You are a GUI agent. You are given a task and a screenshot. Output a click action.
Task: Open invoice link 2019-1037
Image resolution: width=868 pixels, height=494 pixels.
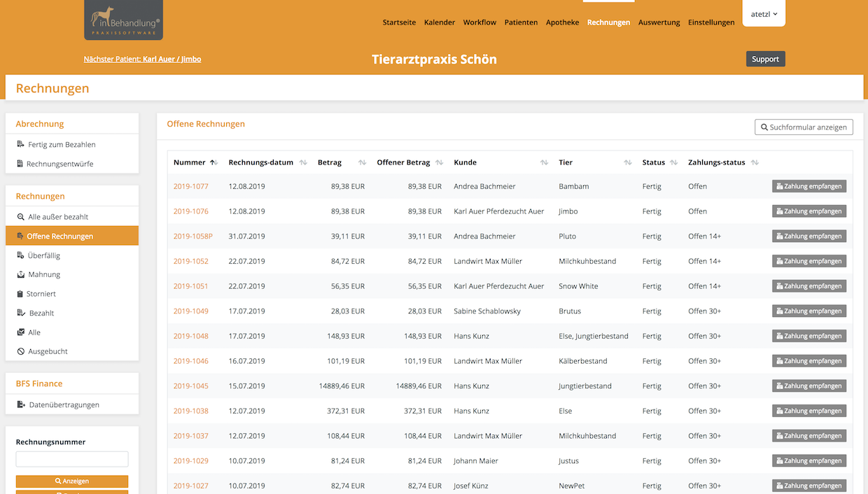click(x=191, y=436)
